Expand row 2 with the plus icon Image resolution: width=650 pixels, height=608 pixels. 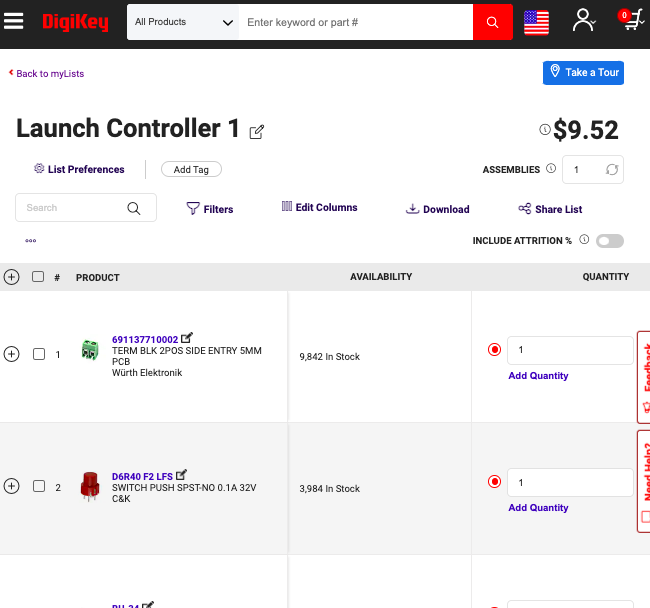click(x=12, y=486)
